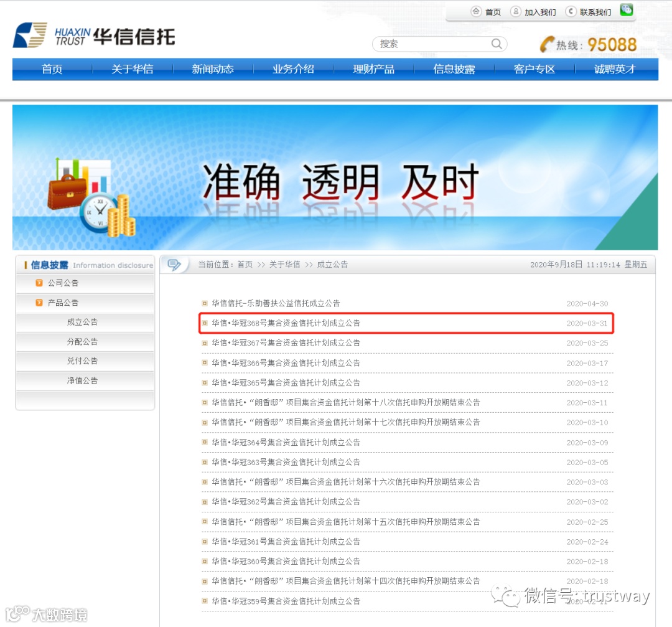Viewport: 672px width, 627px height.
Task: Open 华信•华冠366号 announcement link
Action: click(x=286, y=363)
